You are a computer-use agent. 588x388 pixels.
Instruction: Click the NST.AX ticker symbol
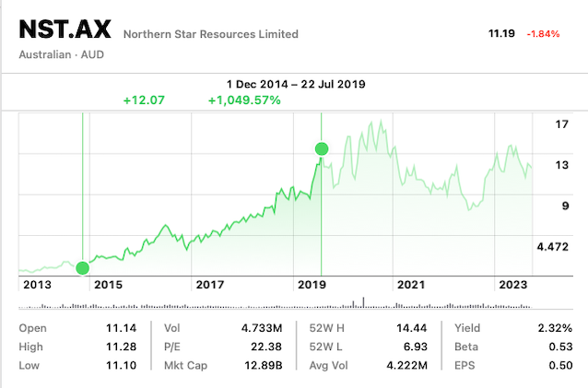pyautogui.click(x=65, y=29)
